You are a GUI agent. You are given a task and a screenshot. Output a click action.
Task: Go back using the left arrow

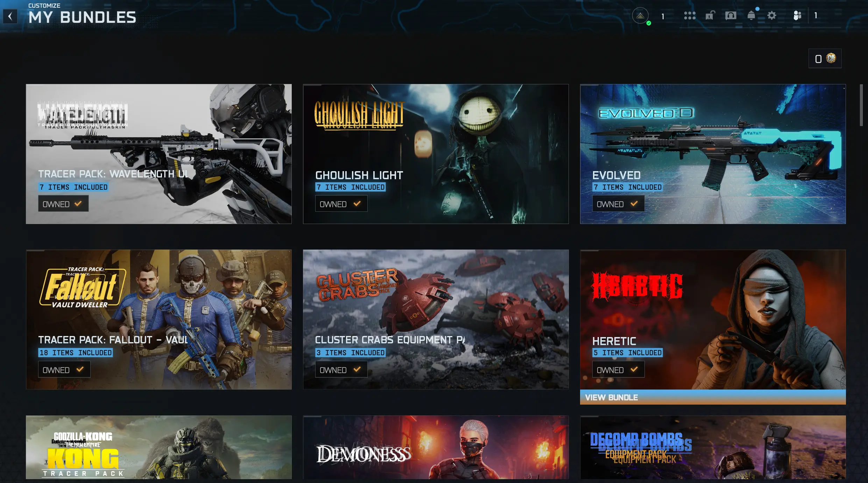10,16
